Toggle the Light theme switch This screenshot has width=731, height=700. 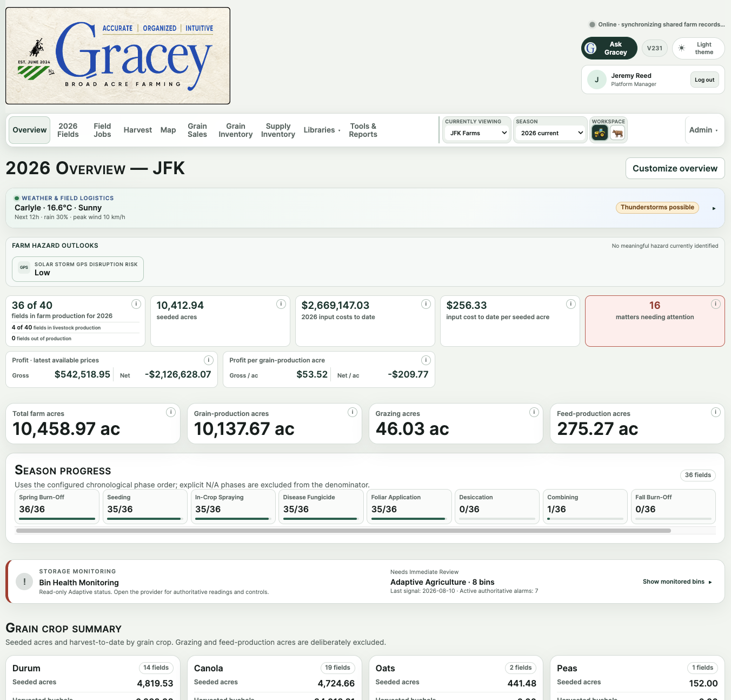(x=698, y=48)
